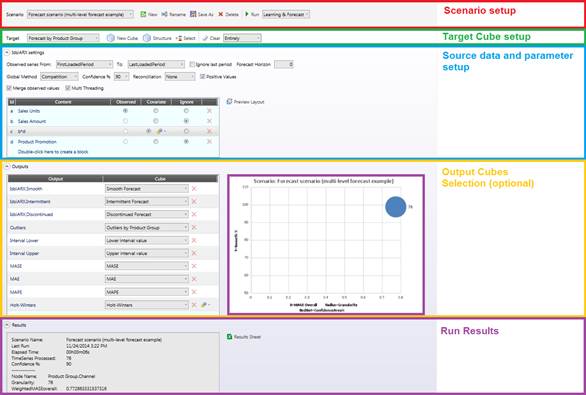This screenshot has width=586, height=395.
Task: Open the Scenario selection dropdown
Action: click(80, 14)
